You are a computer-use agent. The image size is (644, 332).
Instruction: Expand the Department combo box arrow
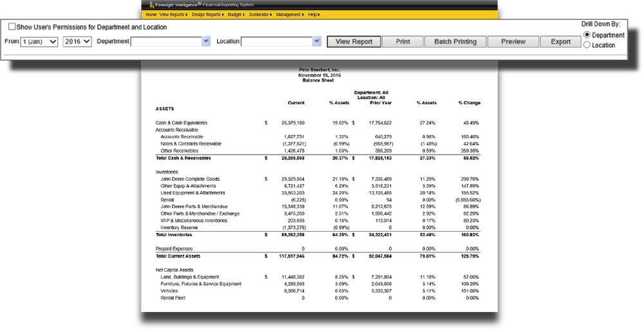coord(206,41)
